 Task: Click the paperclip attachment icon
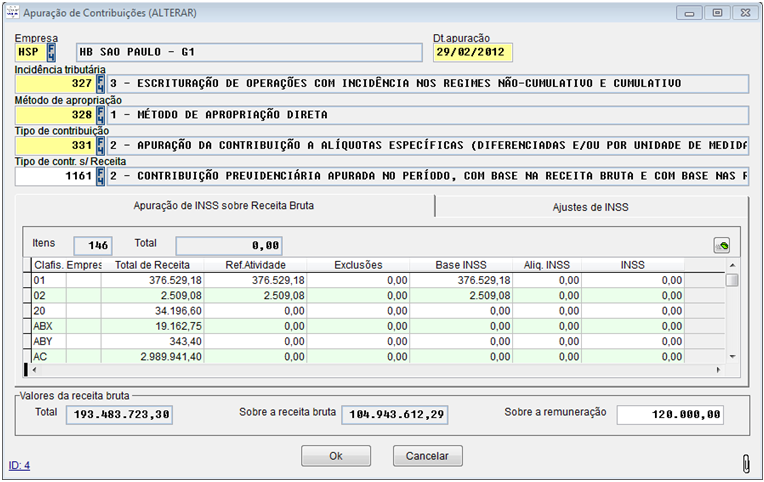coord(744,464)
